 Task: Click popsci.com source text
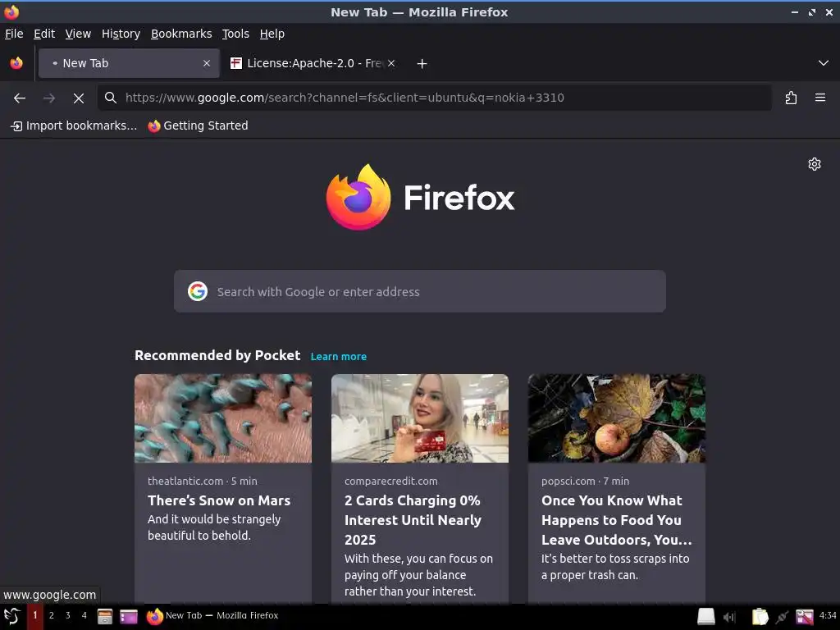point(568,481)
